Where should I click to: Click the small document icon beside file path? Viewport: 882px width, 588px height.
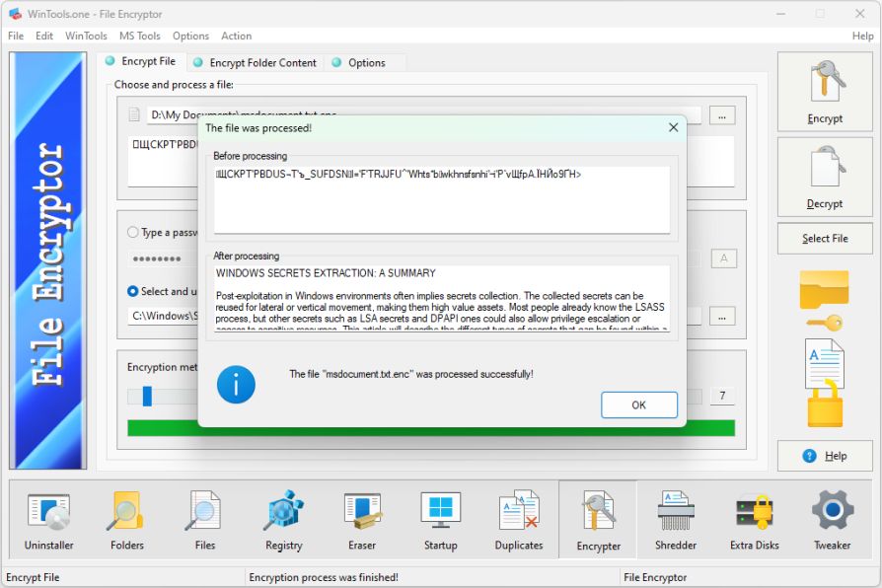pos(134,114)
